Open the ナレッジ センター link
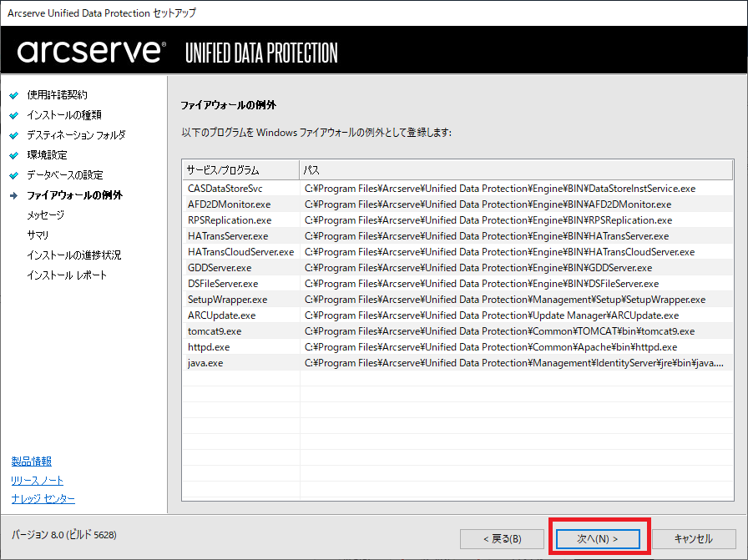This screenshot has width=748, height=560. click(x=43, y=499)
